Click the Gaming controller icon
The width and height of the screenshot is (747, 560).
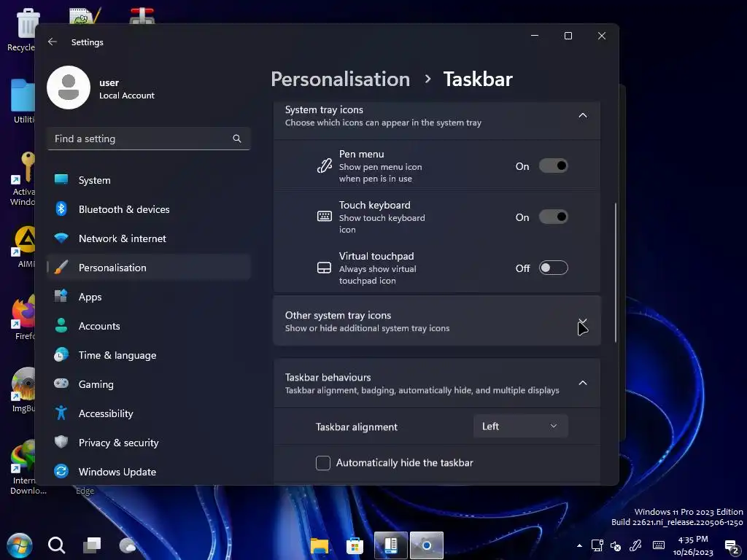(x=61, y=384)
